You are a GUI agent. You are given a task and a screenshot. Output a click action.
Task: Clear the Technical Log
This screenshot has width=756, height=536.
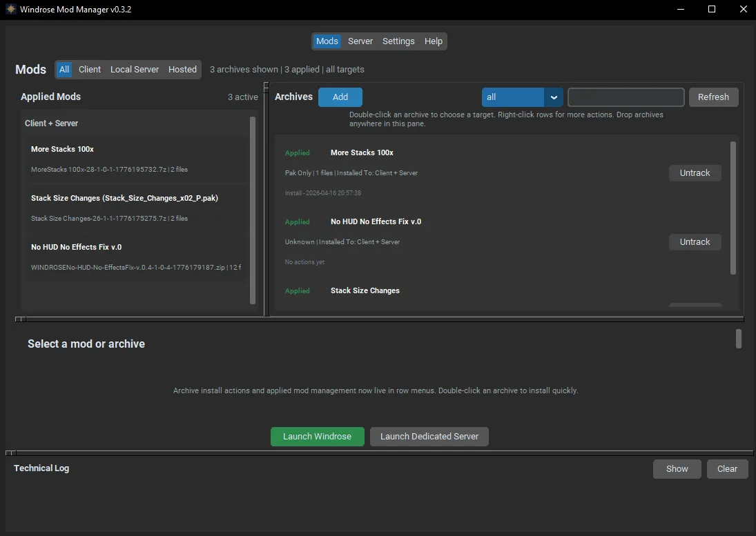pos(727,468)
